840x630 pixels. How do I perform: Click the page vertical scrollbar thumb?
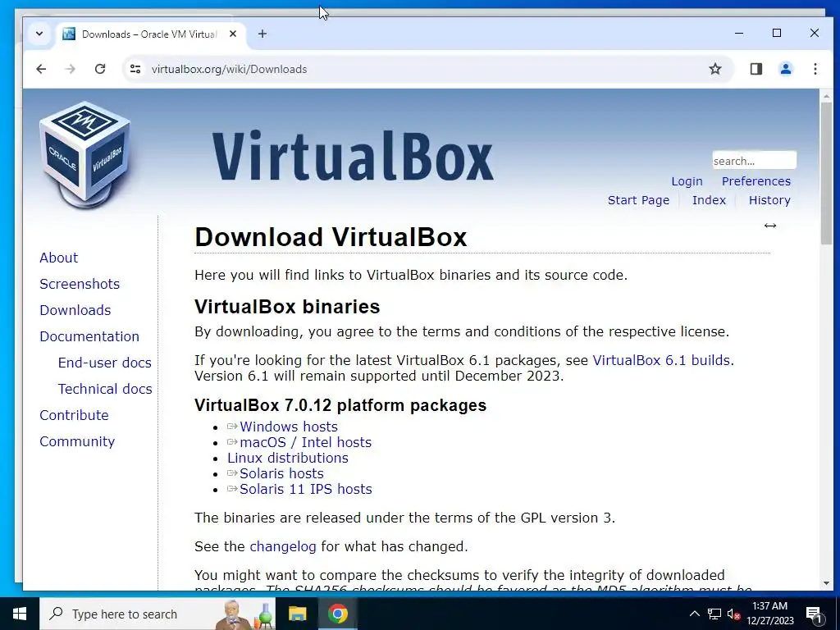click(x=826, y=172)
